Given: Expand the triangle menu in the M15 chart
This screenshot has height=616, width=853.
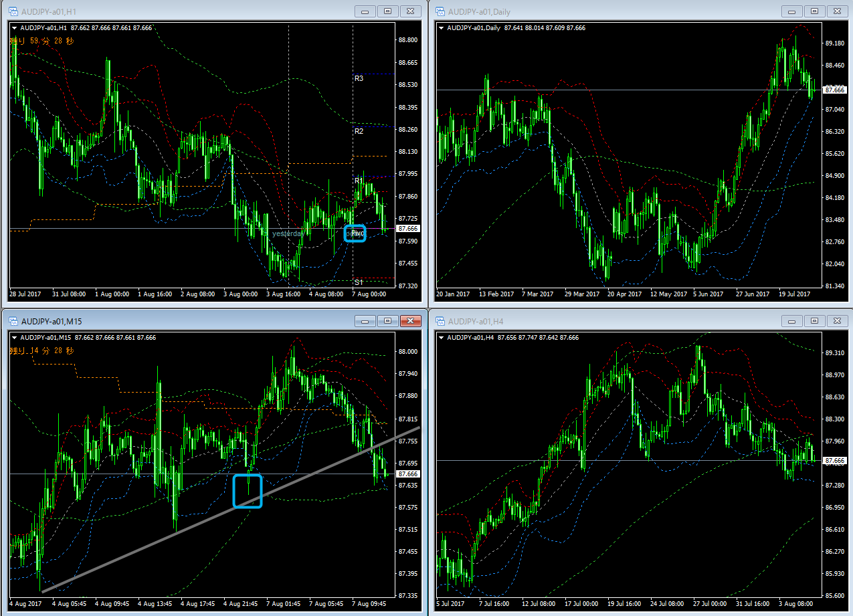Looking at the screenshot, I should tap(14, 338).
